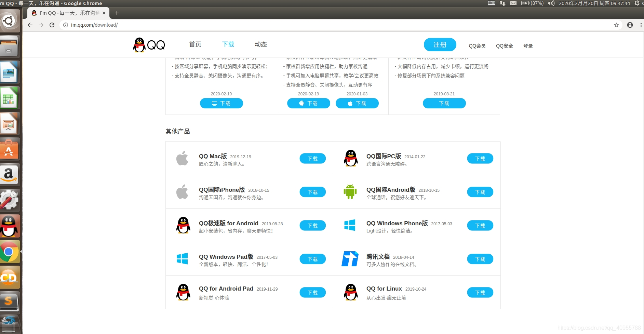Click the 注册 register button
This screenshot has width=644, height=334.
click(x=440, y=45)
